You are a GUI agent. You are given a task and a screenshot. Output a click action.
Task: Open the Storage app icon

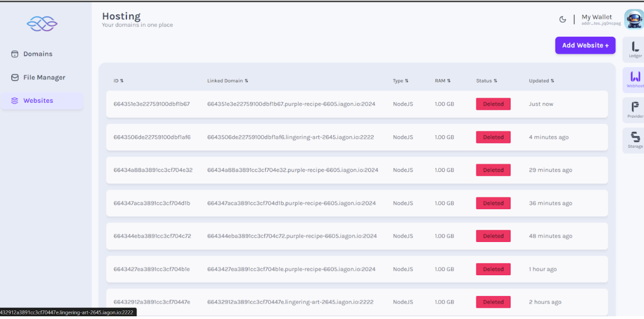[635, 140]
